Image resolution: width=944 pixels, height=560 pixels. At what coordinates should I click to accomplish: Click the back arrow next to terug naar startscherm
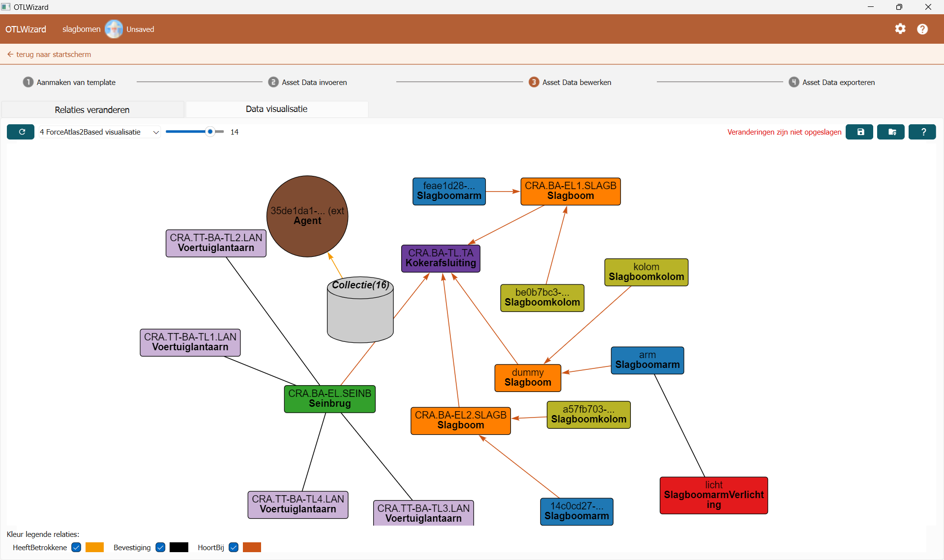pos(10,54)
